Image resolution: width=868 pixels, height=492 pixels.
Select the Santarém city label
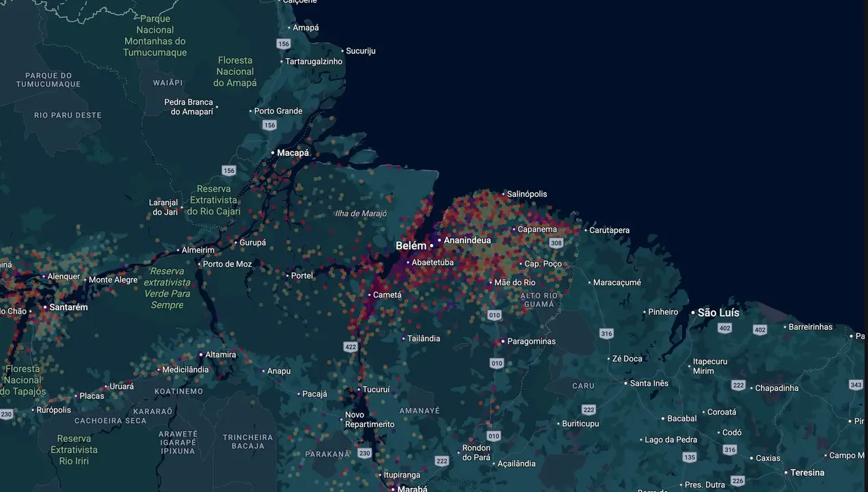68,307
